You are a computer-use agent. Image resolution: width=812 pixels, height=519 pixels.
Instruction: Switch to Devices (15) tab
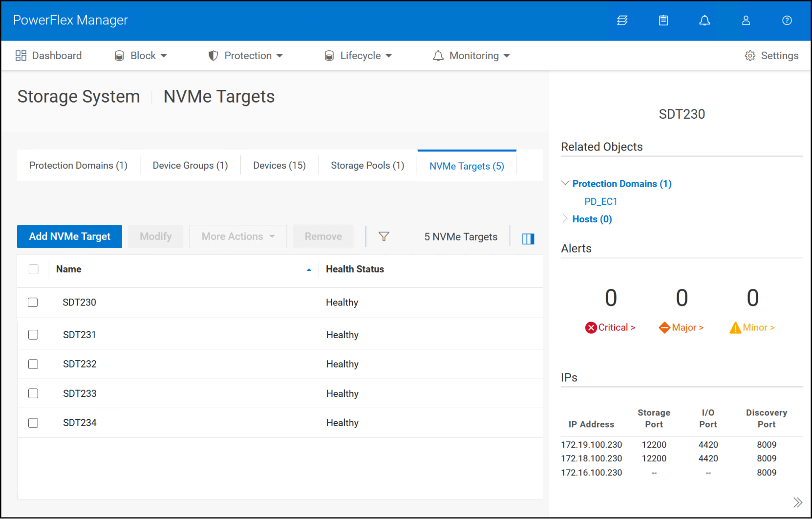tap(279, 166)
